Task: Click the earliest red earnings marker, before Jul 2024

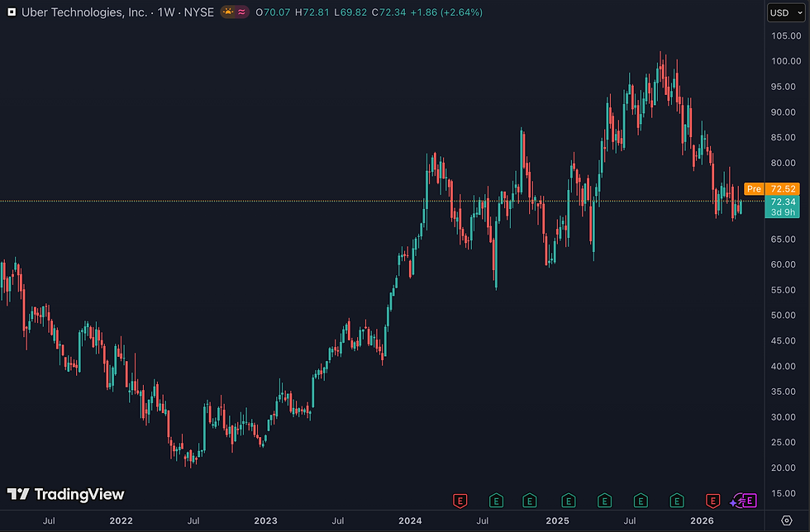Action: click(460, 501)
